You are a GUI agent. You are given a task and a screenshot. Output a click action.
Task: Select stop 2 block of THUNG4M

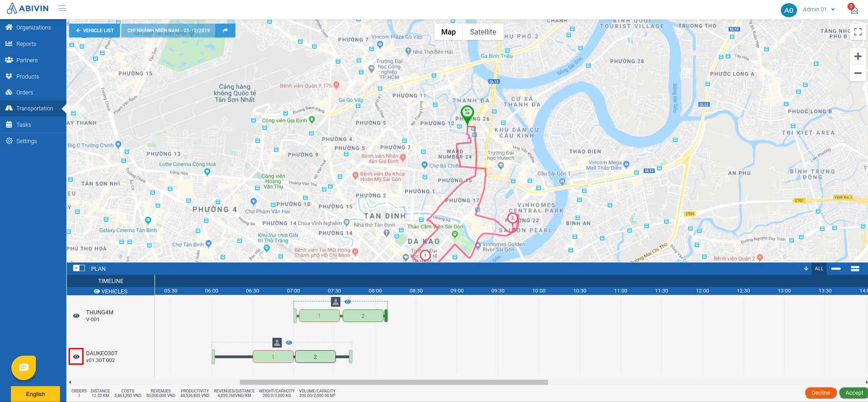[x=363, y=316]
